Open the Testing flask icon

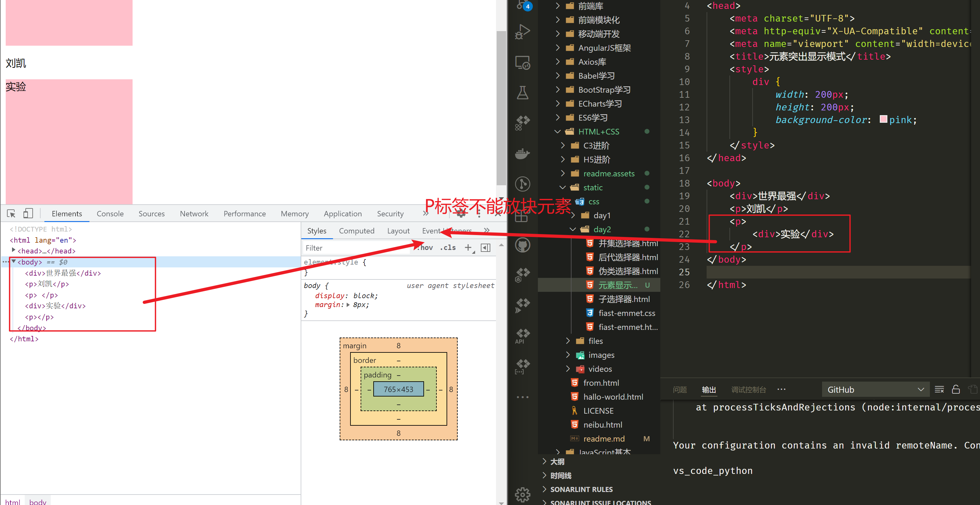point(522,93)
